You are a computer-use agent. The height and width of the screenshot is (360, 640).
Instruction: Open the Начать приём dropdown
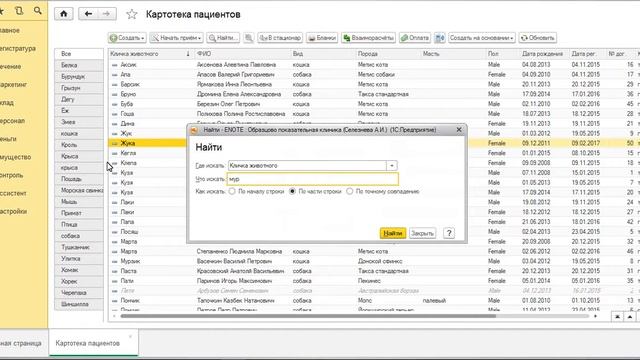(x=177, y=38)
